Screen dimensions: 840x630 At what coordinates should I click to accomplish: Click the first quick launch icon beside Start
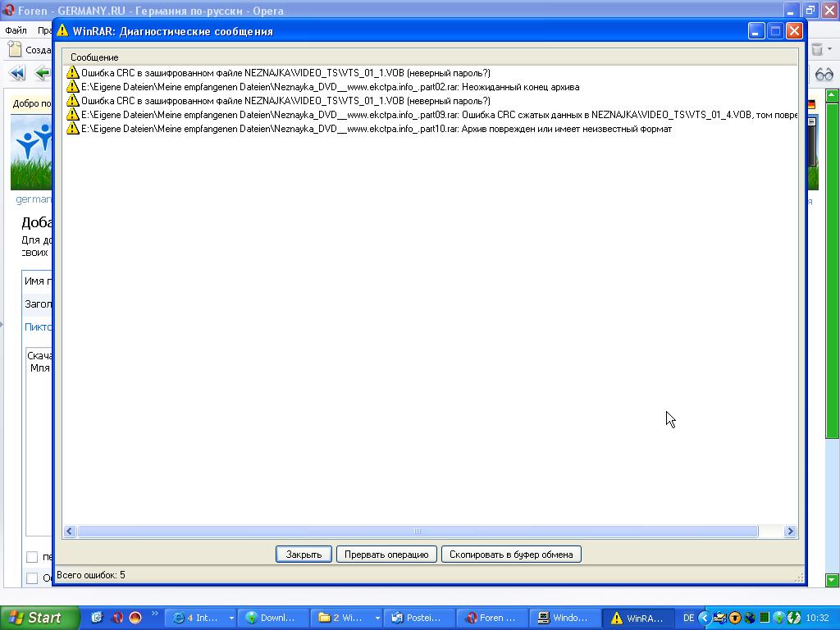[x=97, y=618]
